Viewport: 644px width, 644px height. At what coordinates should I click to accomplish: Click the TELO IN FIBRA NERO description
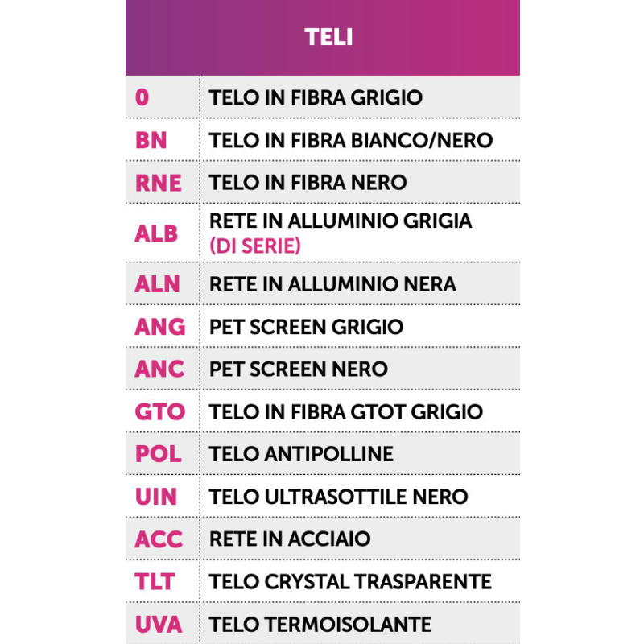308,183
